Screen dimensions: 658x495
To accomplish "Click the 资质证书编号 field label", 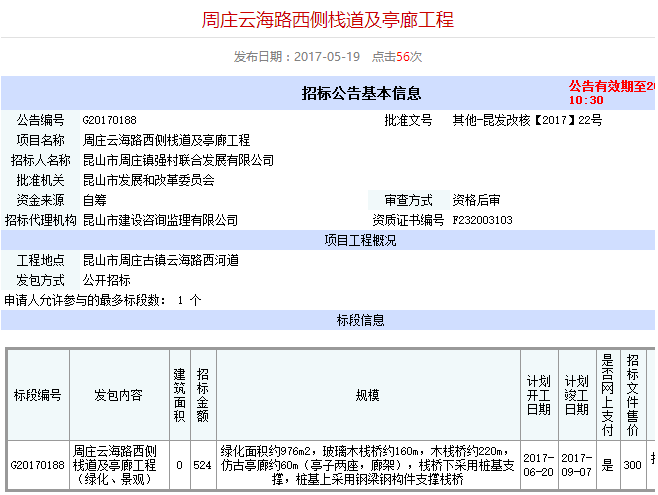I will [408, 220].
